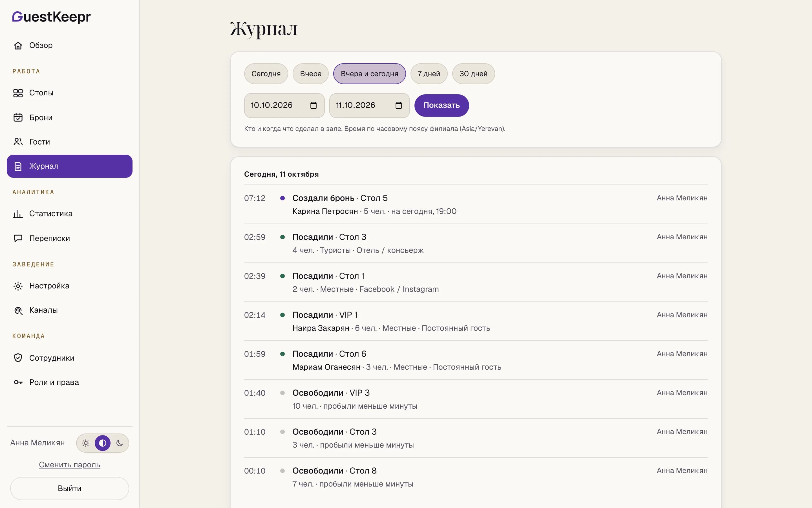Select the Вчера и сегодня filter chip
This screenshot has height=508, width=812.
point(369,74)
